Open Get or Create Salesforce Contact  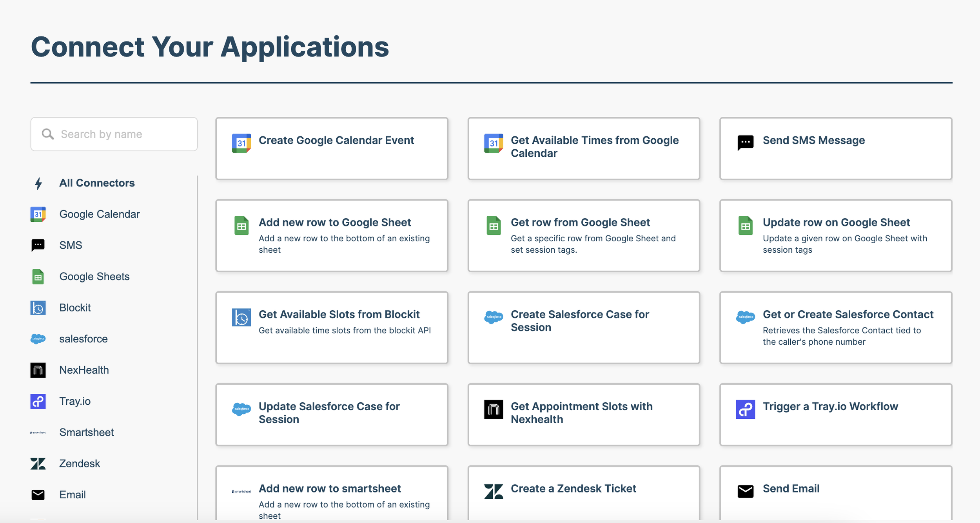tap(835, 328)
